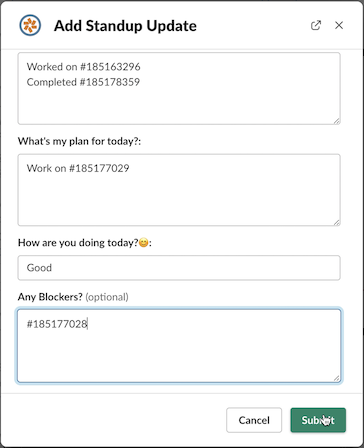
Task: Click the resize grip of the plan for today box
Action: tap(336, 222)
